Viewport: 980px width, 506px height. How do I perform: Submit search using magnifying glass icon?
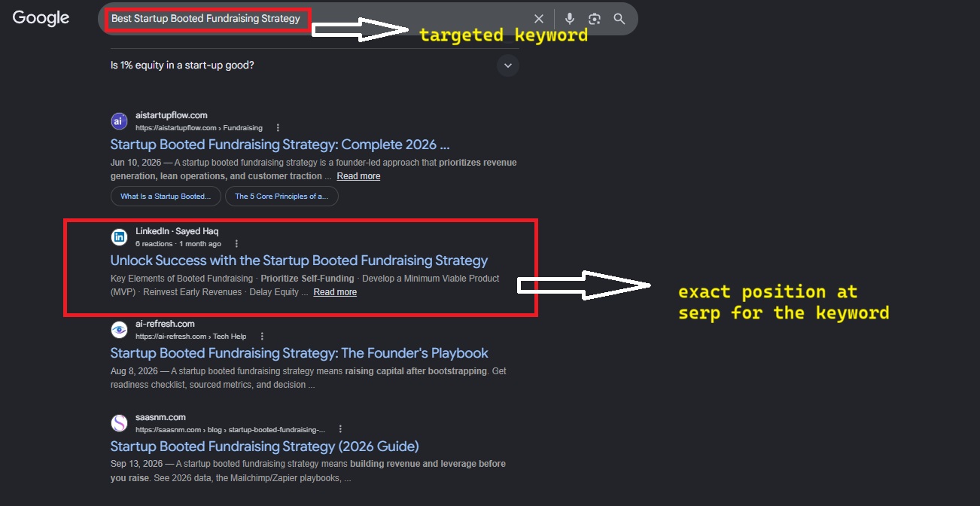pos(619,19)
